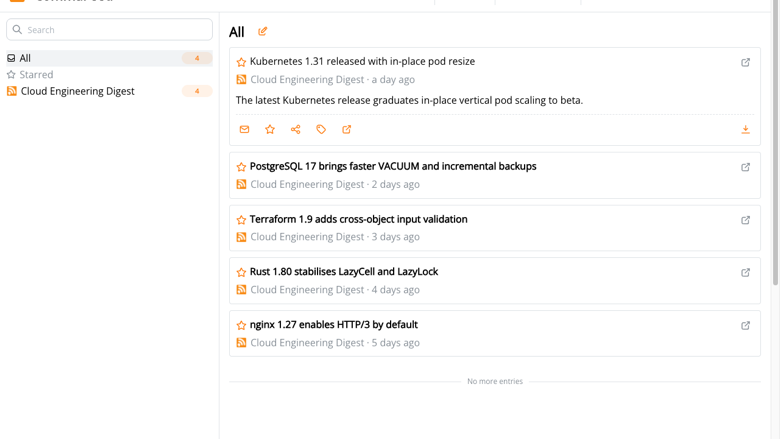Viewport: 780px width, 439px height.
Task: Focus the Search input field
Action: [x=109, y=30]
